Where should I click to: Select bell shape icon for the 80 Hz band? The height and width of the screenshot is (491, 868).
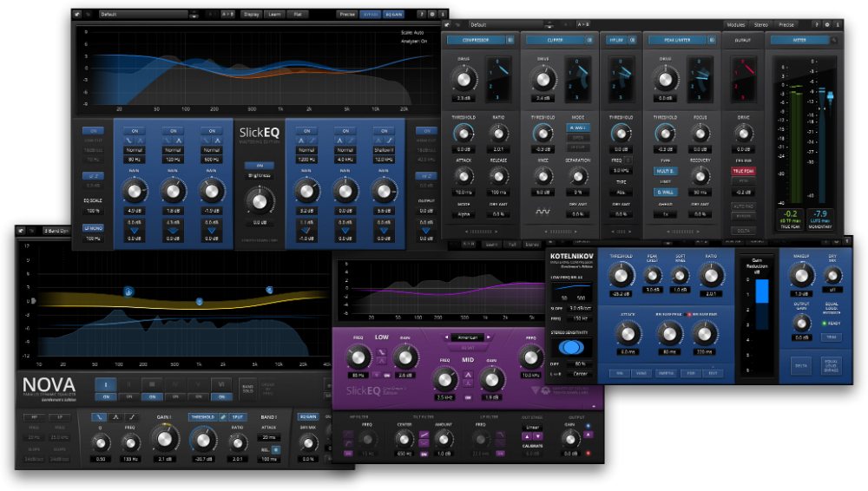point(140,141)
